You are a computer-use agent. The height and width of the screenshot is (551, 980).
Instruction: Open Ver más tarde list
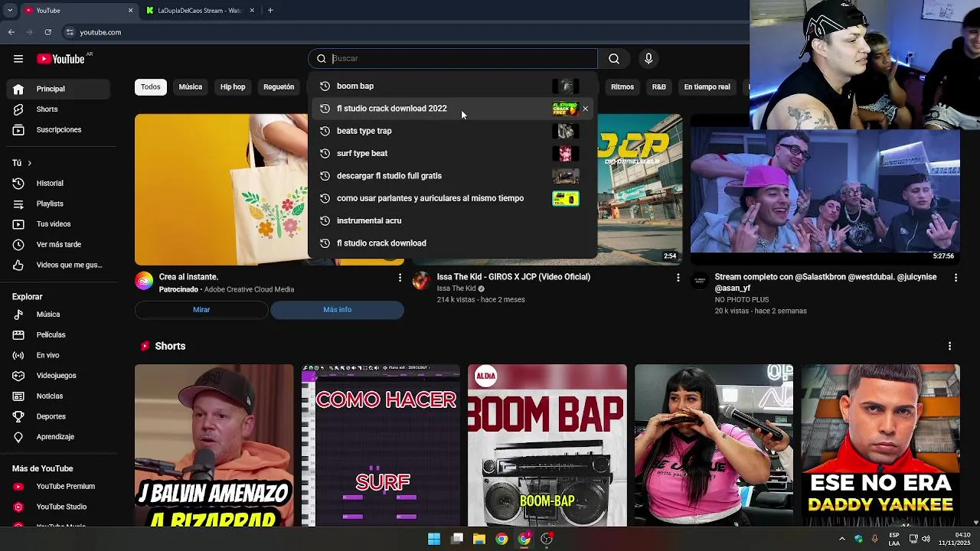pyautogui.click(x=58, y=245)
